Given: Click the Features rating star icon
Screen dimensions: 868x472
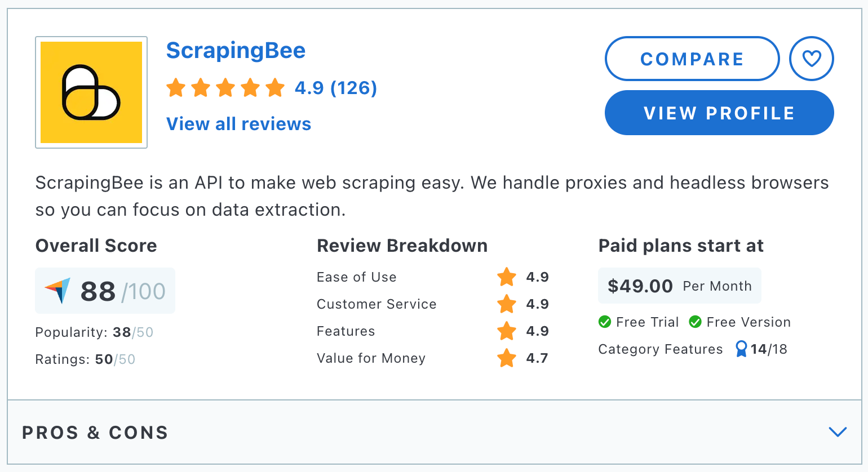Looking at the screenshot, I should [x=507, y=331].
